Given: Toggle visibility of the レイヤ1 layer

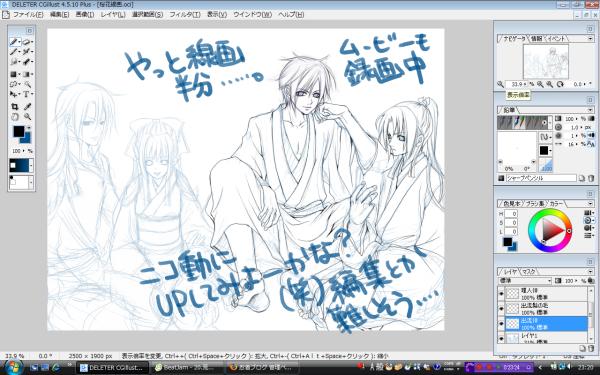Looking at the screenshot, I should [501, 338].
